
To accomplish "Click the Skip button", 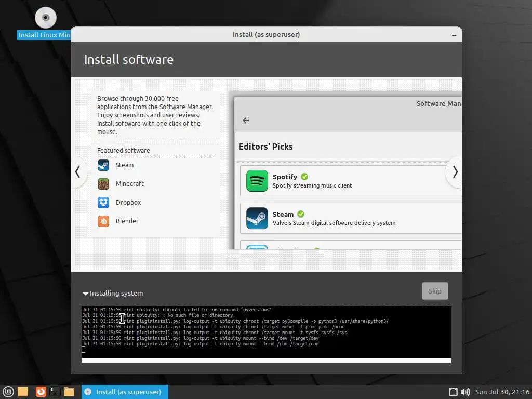I will pyautogui.click(x=435, y=291).
